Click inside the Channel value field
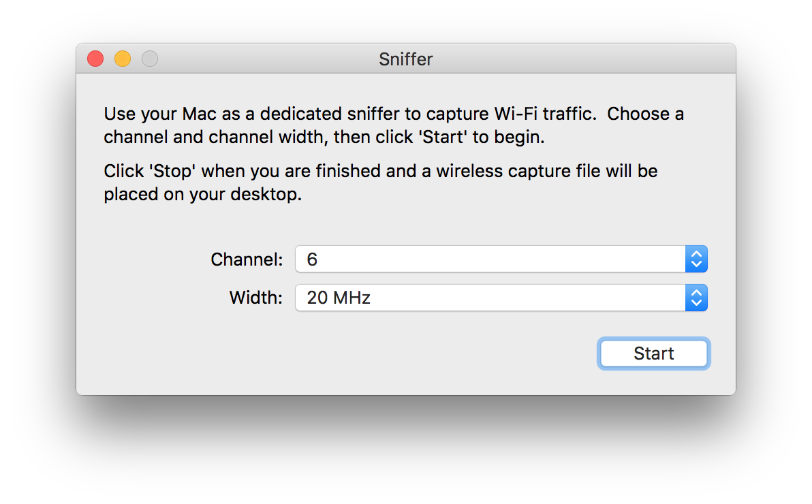The height and width of the screenshot is (504, 812). [x=477, y=259]
